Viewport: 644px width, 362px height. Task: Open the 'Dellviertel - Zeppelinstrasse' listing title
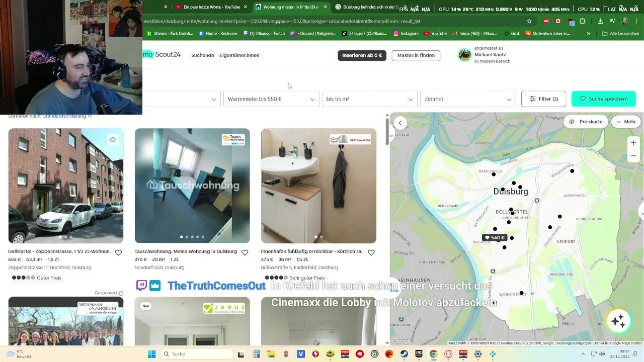[60, 251]
